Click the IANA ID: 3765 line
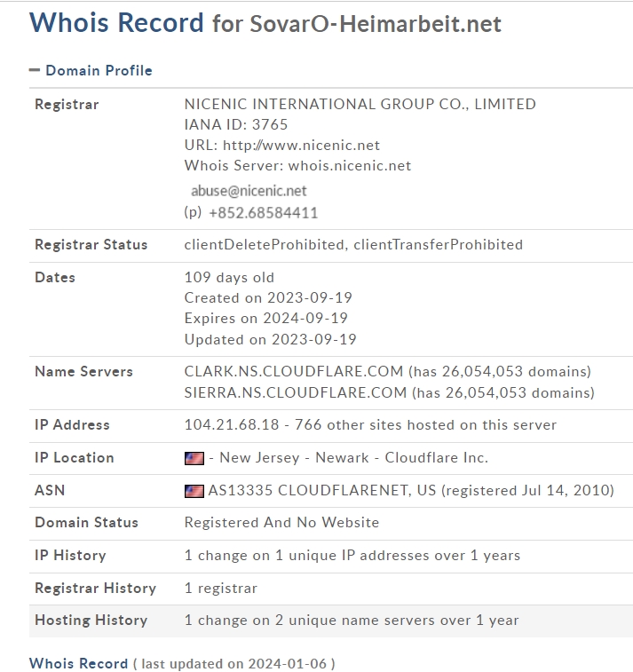The width and height of the screenshot is (633, 672). [236, 124]
